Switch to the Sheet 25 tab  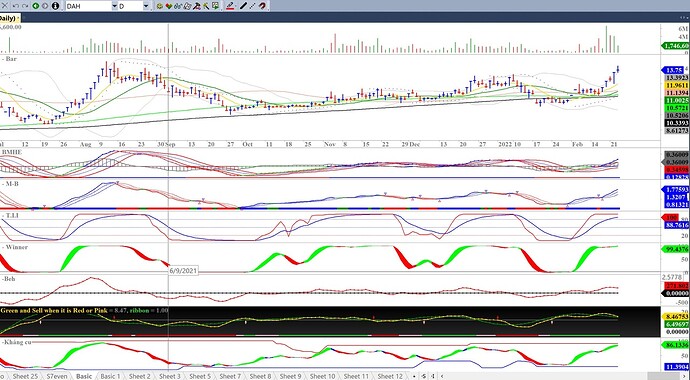[25, 376]
